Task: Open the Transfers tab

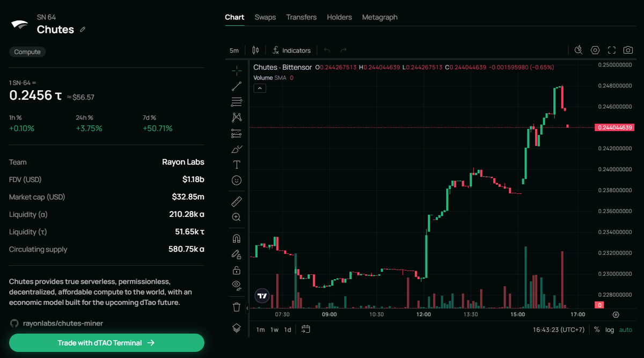Action: pyautogui.click(x=302, y=17)
